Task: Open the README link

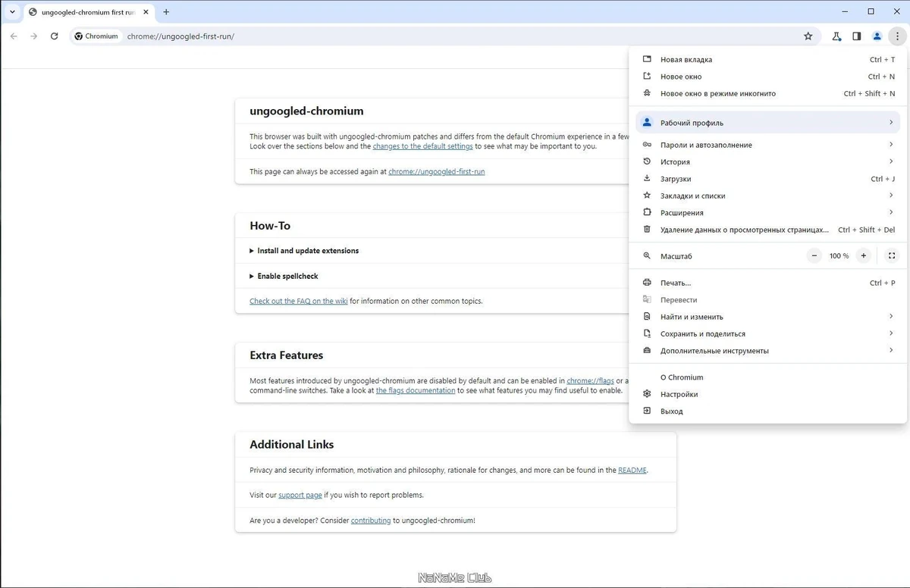Action: click(x=632, y=471)
